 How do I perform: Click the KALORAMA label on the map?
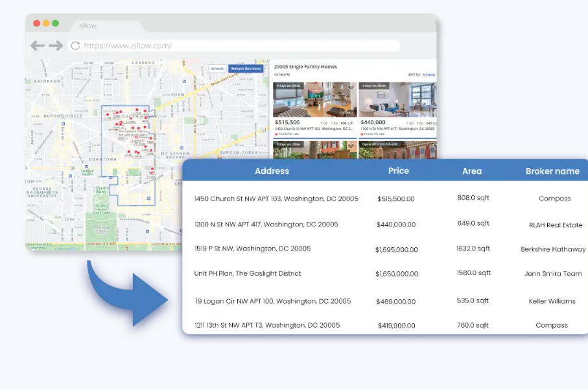coord(47,81)
